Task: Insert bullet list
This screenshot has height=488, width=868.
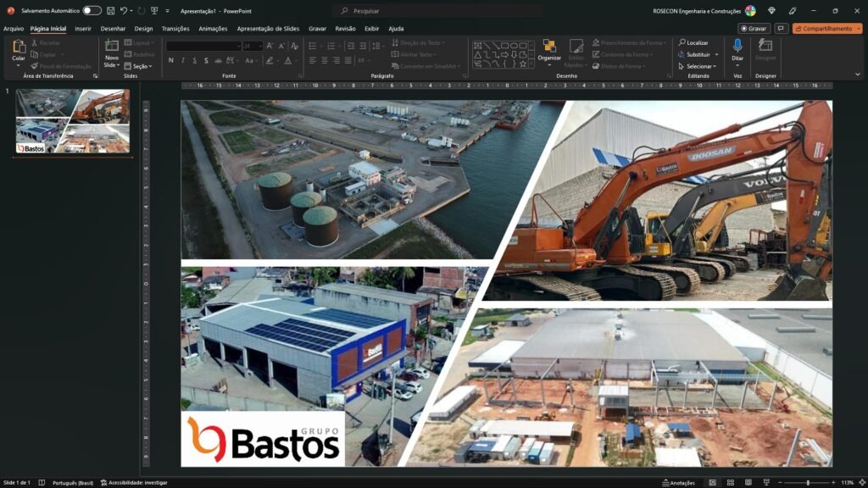Action: pyautogui.click(x=313, y=46)
